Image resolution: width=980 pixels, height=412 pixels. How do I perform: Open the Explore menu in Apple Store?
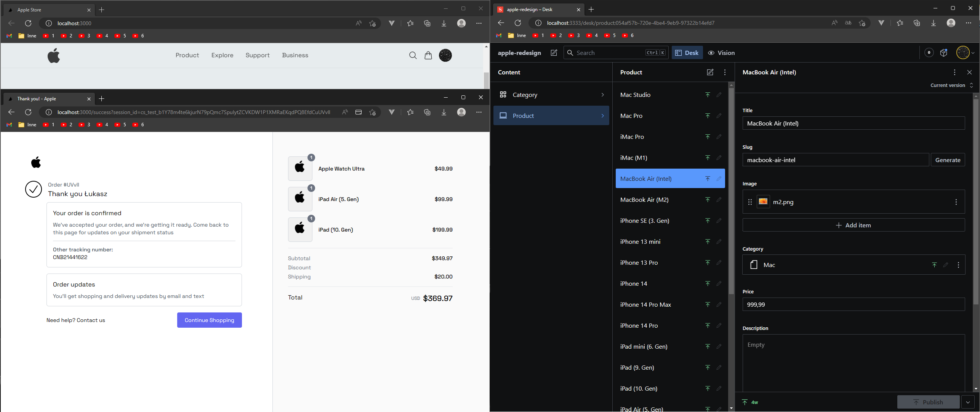pos(222,55)
